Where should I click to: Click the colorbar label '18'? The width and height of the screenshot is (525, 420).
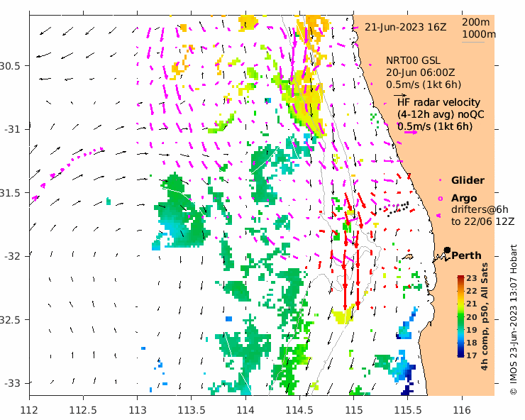pyautogui.click(x=472, y=343)
